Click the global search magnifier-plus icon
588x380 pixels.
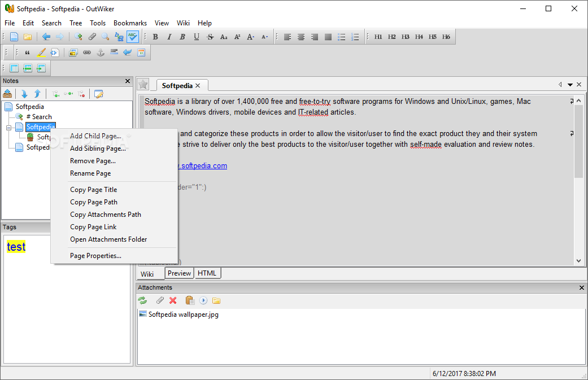79,37
